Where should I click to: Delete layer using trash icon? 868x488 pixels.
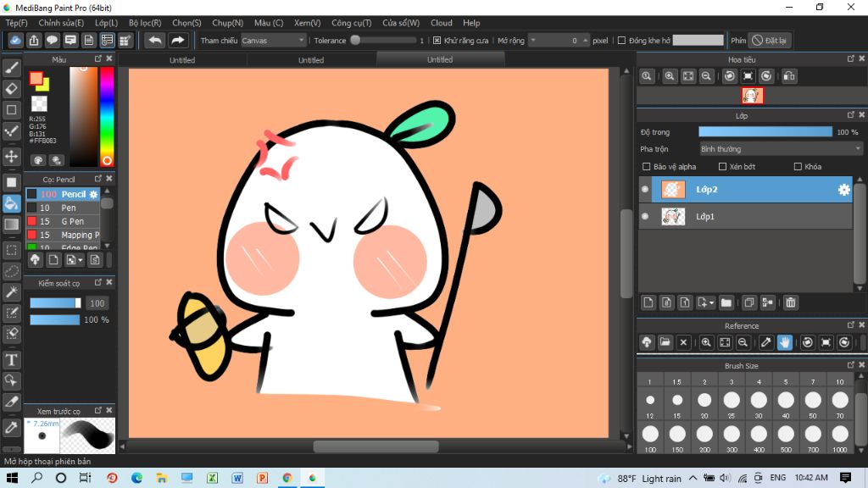pos(790,302)
